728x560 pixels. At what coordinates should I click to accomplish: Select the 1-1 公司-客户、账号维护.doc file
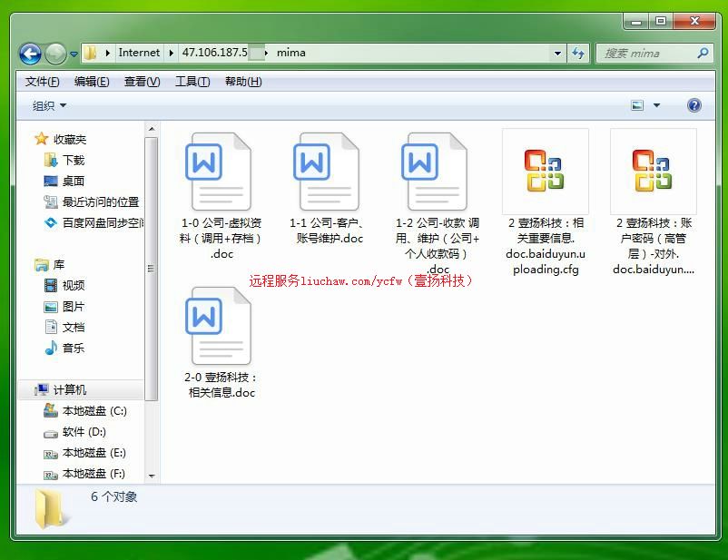tap(327, 172)
